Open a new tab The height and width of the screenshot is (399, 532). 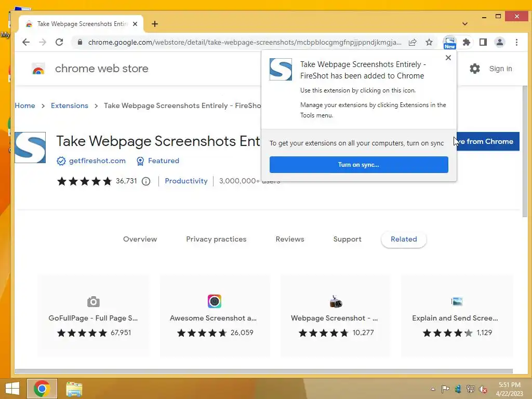point(155,24)
